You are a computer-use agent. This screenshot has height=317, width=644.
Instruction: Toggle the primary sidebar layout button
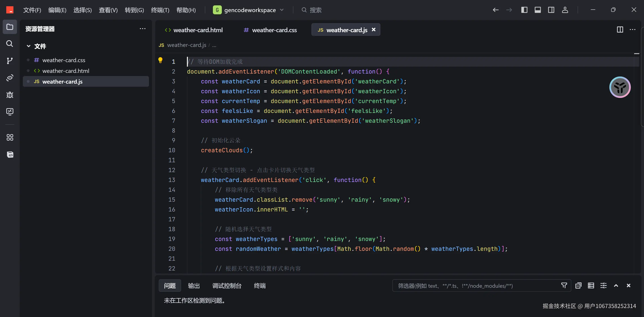[524, 10]
